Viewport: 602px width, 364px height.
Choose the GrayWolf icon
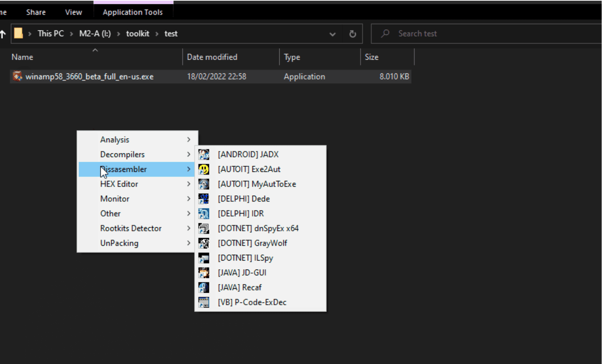(x=204, y=243)
